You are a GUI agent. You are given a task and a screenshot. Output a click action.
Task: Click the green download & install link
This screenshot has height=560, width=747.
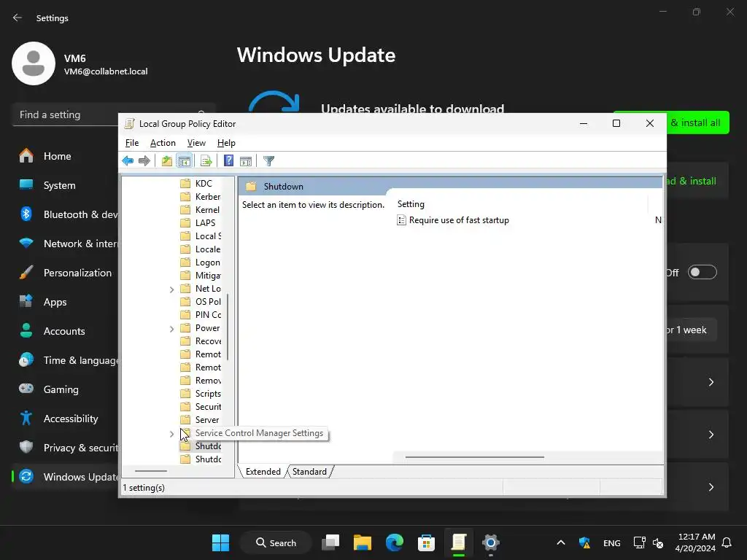coord(692,181)
